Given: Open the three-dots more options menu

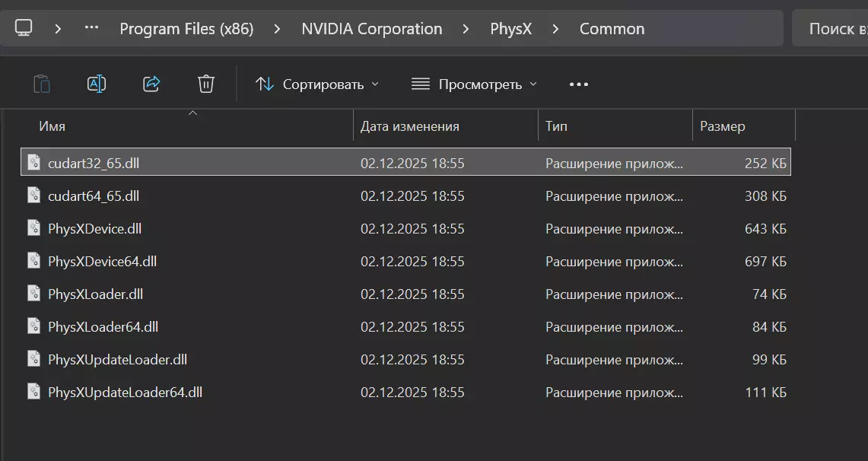Looking at the screenshot, I should [x=579, y=84].
